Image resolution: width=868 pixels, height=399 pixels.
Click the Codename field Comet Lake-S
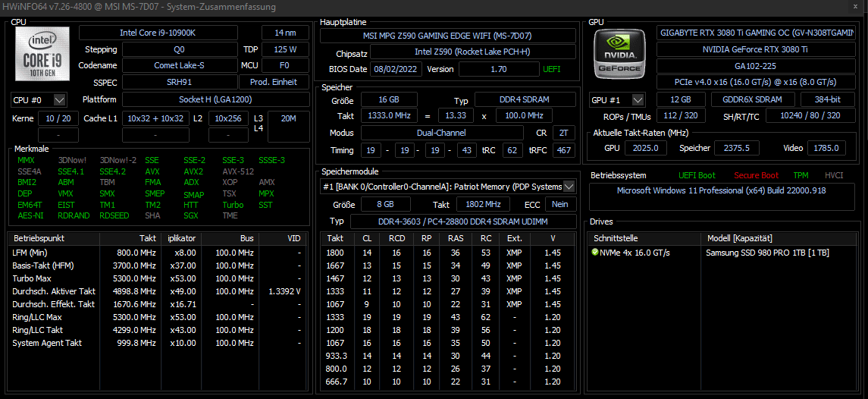(180, 65)
